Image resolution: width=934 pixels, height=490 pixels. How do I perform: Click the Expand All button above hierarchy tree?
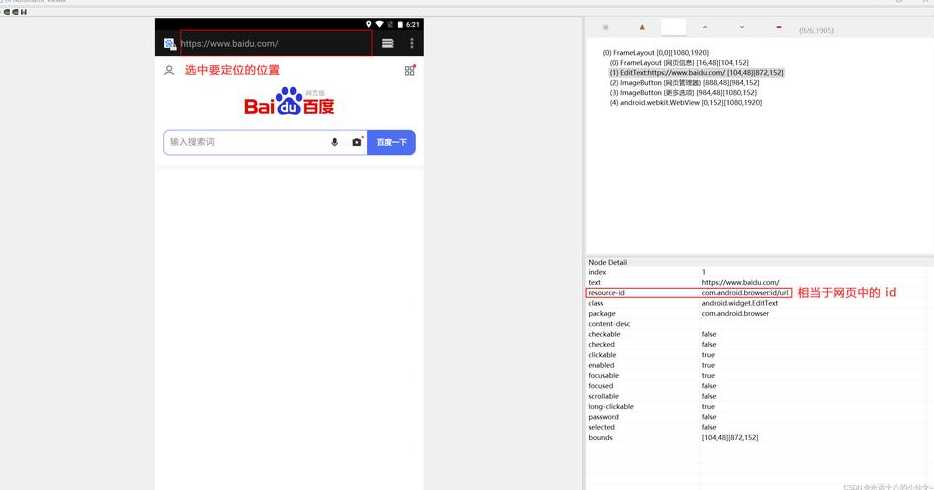(606, 27)
